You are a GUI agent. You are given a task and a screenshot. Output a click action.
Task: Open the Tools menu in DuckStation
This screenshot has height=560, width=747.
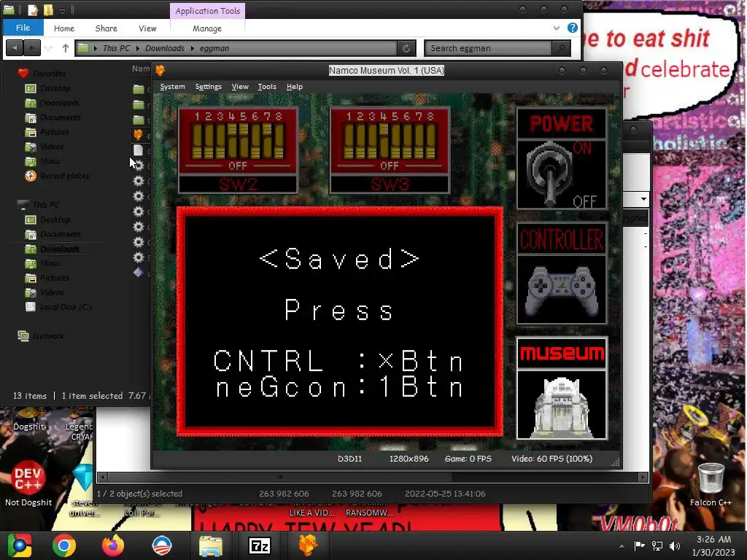(x=267, y=87)
